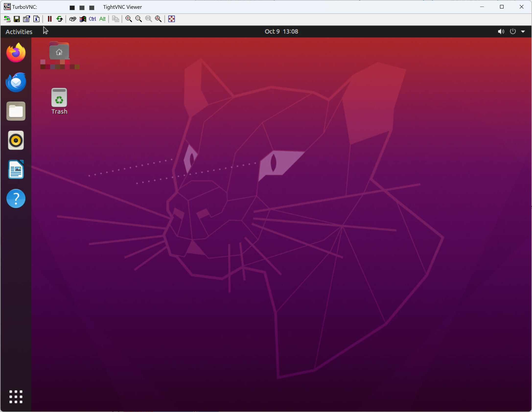This screenshot has width=532, height=412.
Task: Close the TightVNC Viewer window
Action: tap(521, 7)
